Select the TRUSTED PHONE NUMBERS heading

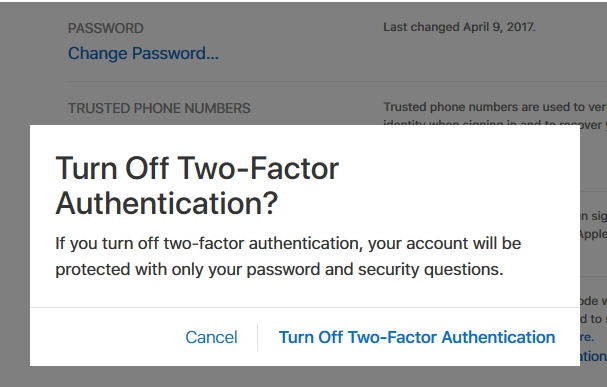159,108
